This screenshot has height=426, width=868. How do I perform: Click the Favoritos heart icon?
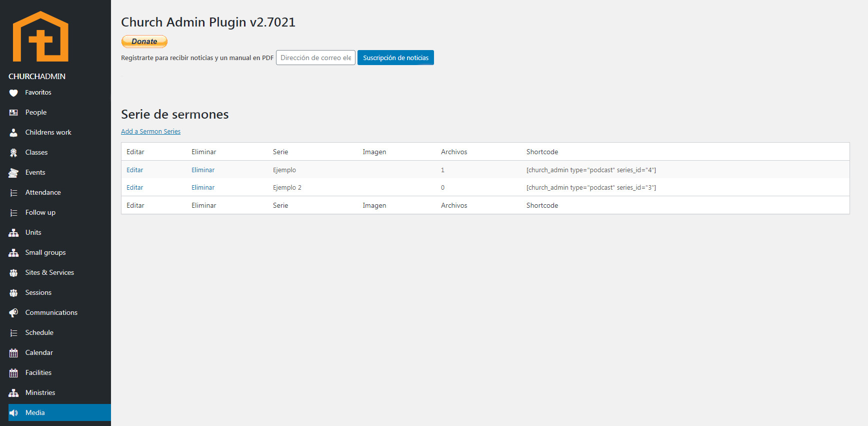tap(13, 93)
